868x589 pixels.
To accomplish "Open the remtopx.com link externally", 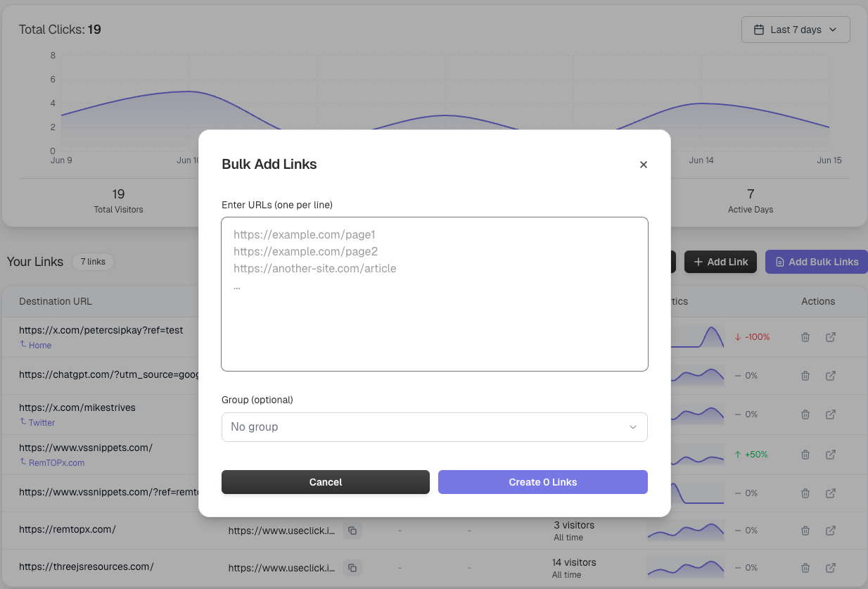I will pyautogui.click(x=830, y=531).
